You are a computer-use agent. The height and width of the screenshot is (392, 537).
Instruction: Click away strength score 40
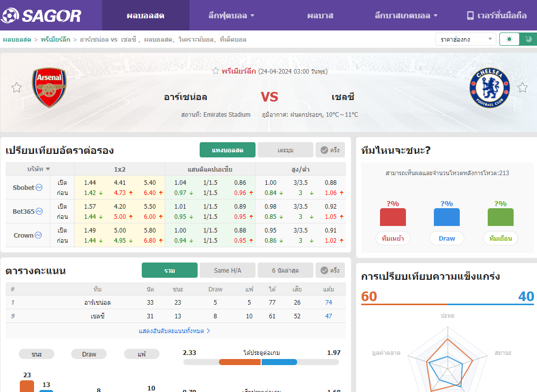click(x=526, y=296)
